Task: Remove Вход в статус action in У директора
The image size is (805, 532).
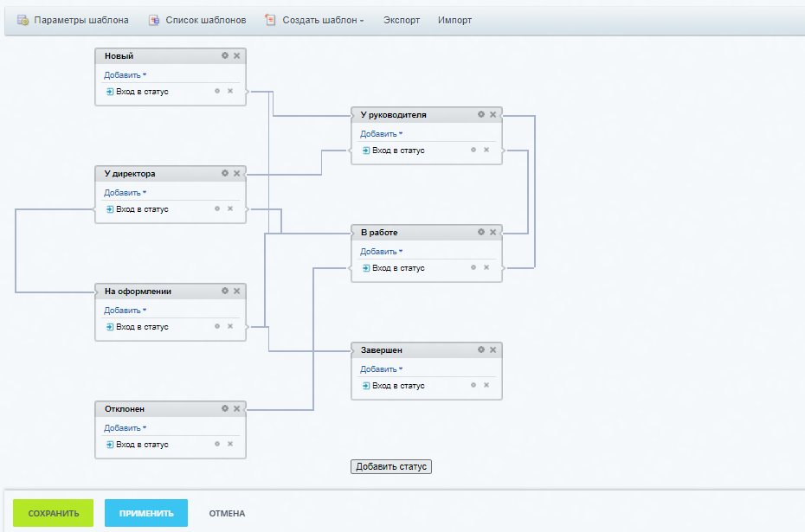Action: [x=230, y=208]
